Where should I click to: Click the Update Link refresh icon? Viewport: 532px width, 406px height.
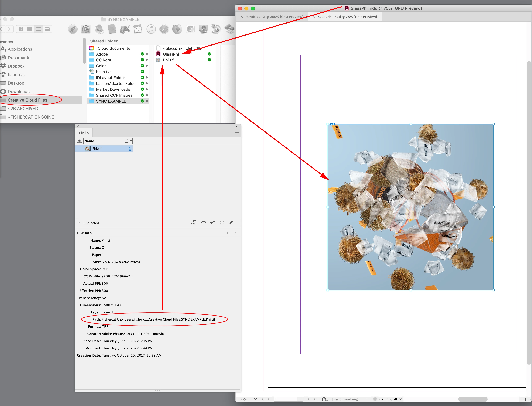(222, 223)
